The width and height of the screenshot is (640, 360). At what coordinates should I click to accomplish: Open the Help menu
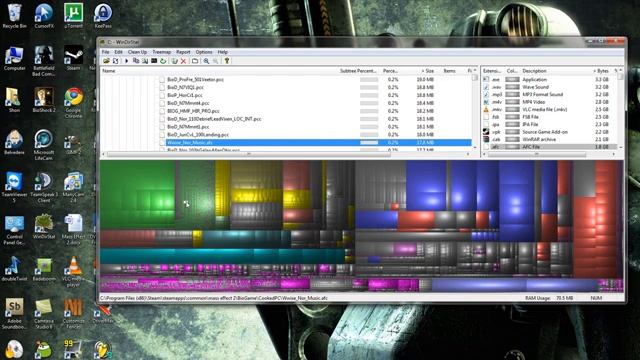222,52
